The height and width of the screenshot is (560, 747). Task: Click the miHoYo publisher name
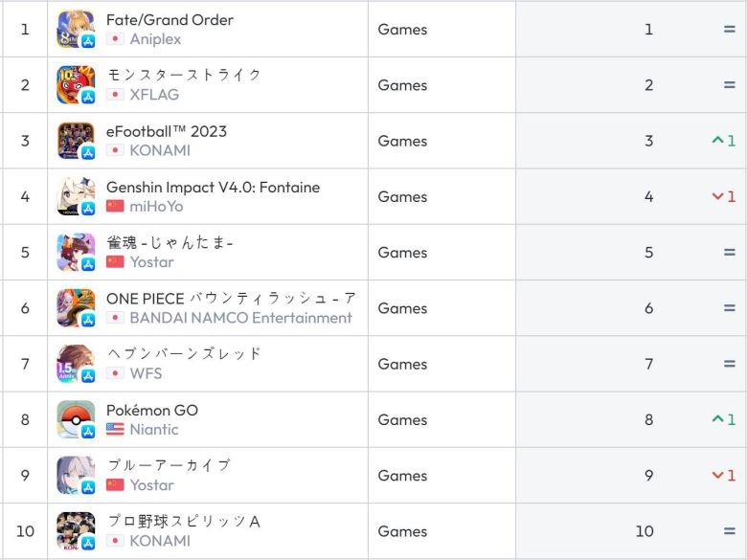pyautogui.click(x=156, y=207)
